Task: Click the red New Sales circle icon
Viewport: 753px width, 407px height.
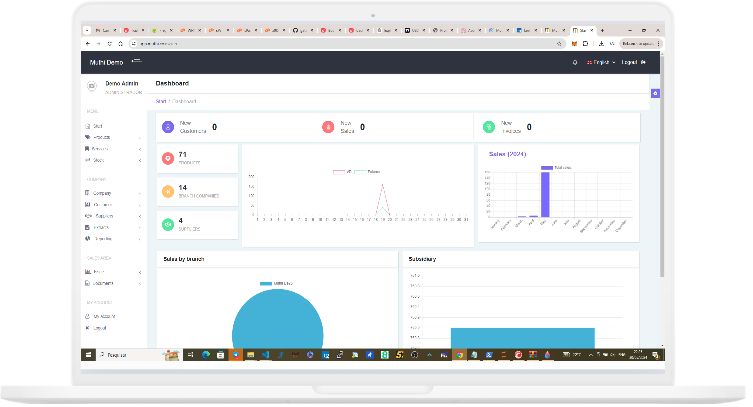Action: tap(327, 127)
